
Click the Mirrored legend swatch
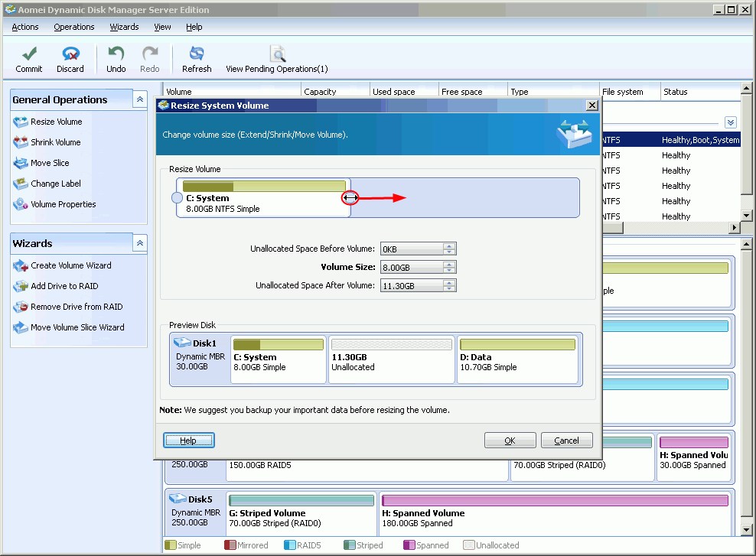pyautogui.click(x=230, y=545)
